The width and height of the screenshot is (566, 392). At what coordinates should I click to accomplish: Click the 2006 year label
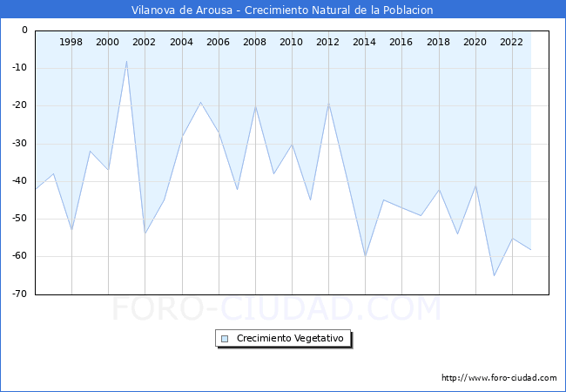(x=218, y=42)
